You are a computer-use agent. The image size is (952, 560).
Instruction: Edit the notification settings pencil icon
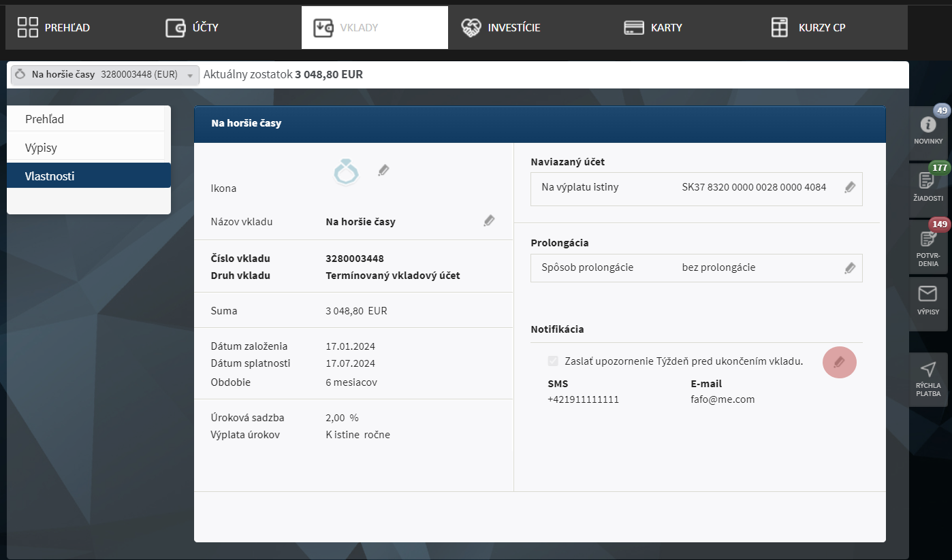pyautogui.click(x=840, y=362)
